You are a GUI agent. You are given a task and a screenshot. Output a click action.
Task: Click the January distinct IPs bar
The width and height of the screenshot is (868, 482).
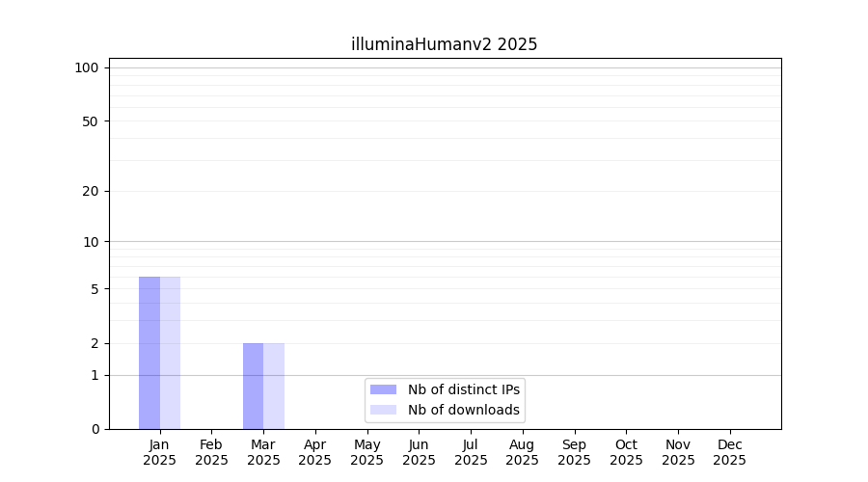tap(149, 353)
